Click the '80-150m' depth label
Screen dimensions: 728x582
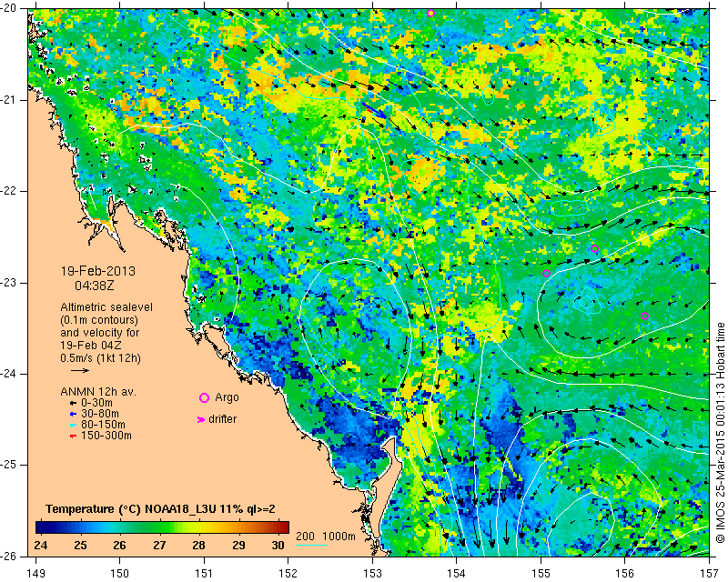coord(103,425)
